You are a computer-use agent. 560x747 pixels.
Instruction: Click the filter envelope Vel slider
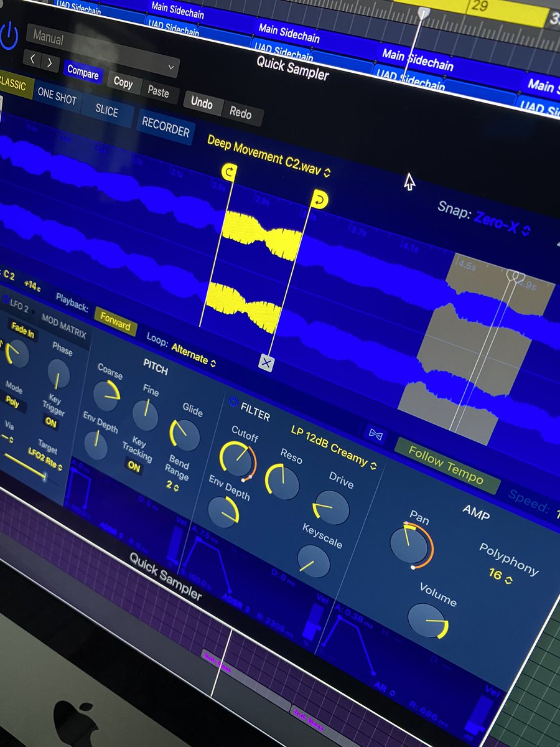tap(313, 623)
